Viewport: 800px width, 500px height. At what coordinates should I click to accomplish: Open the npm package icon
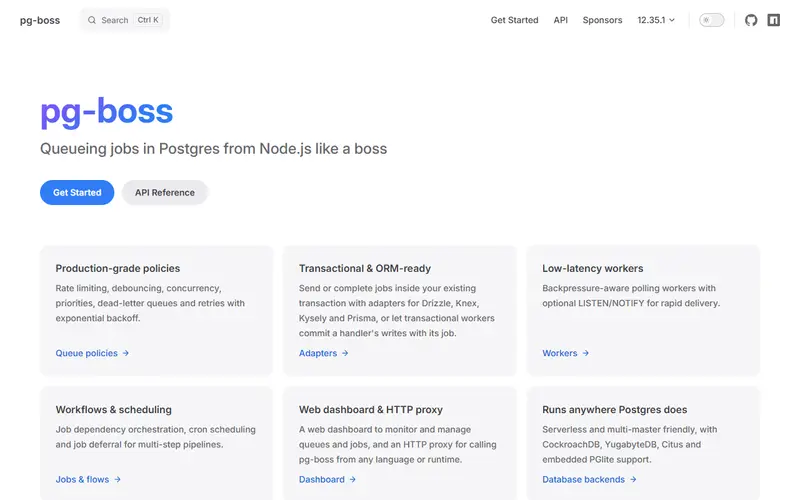coord(773,20)
